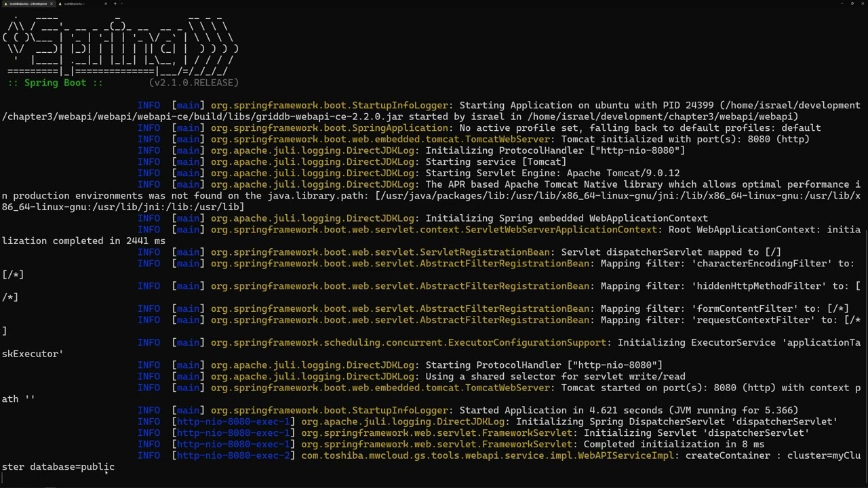Click 'No active profile set, falling back' message

pos(558,128)
